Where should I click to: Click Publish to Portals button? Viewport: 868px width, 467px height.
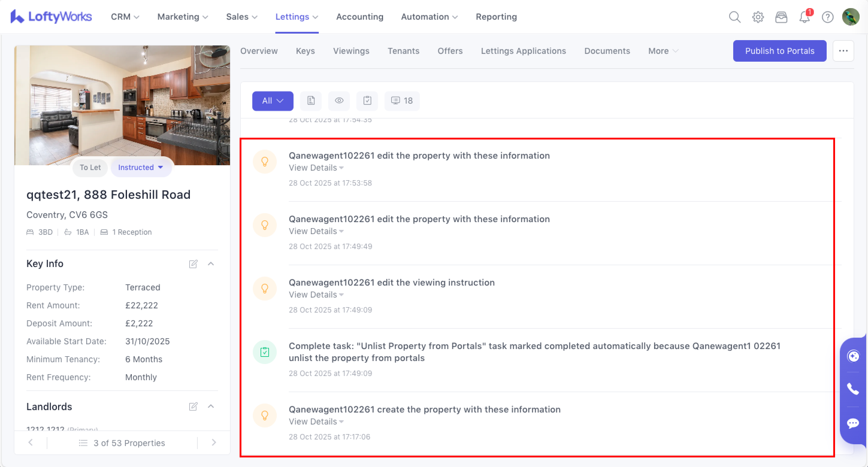(779, 51)
